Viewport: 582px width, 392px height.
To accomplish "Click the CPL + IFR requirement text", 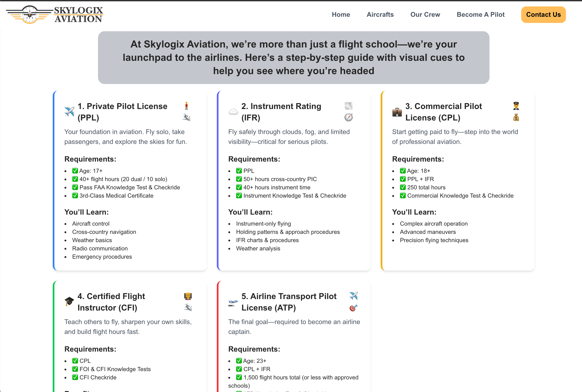I will (x=257, y=369).
